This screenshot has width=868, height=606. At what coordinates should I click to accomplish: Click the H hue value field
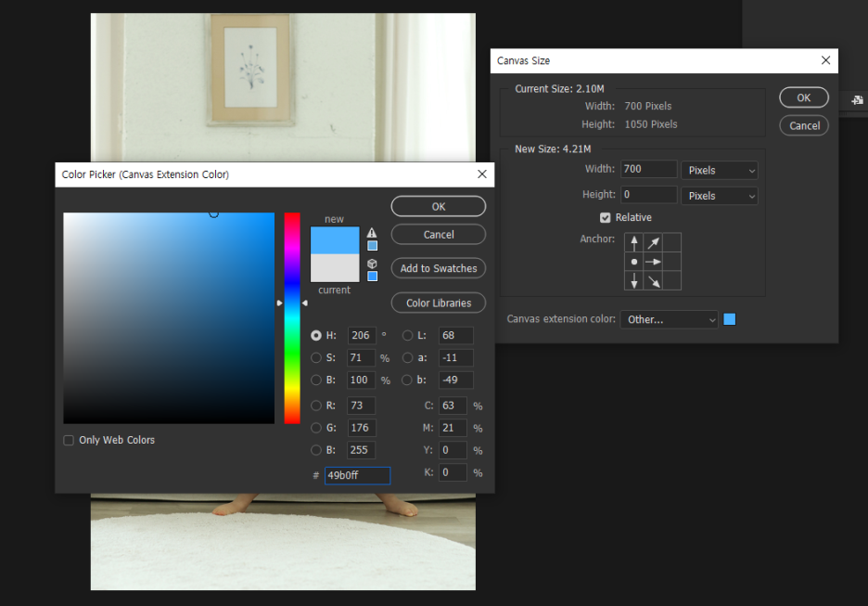click(x=362, y=335)
